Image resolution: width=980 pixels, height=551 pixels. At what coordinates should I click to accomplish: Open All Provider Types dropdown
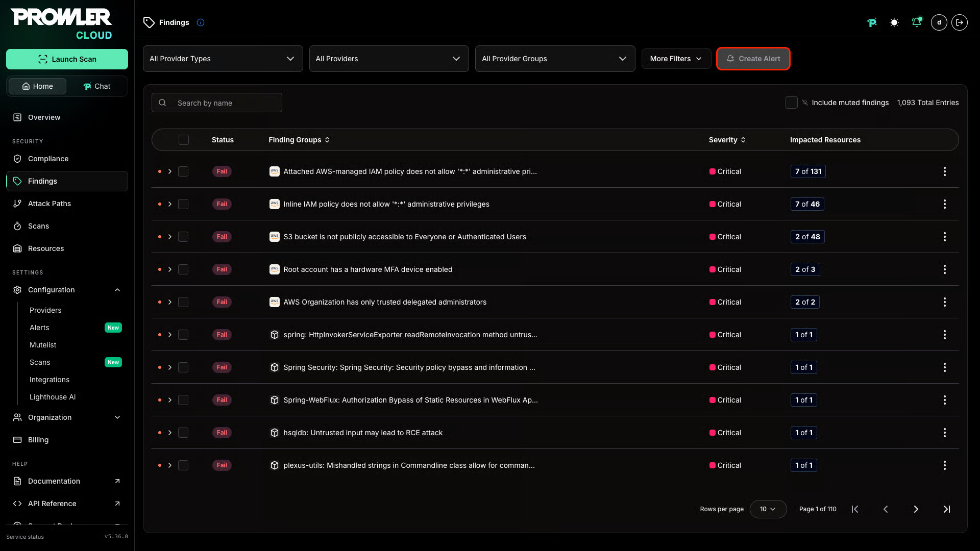click(223, 59)
